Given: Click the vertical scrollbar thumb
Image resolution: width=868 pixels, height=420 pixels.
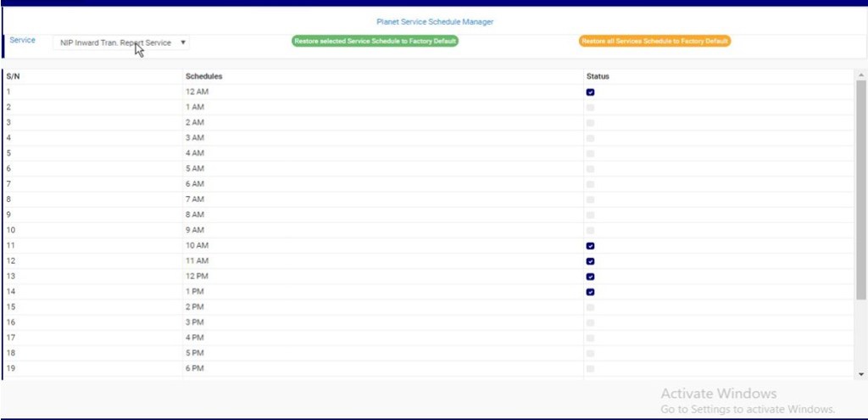Looking at the screenshot, I should tap(861, 187).
